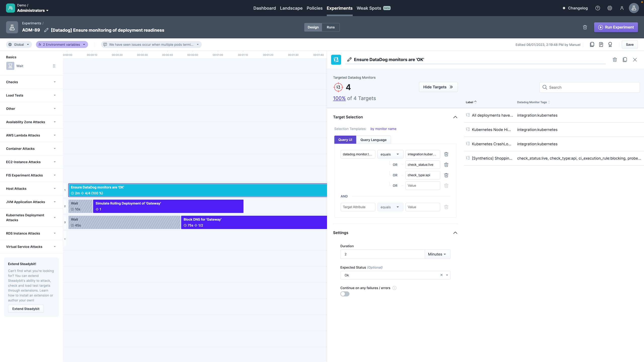Open the settings gear icon
644x362 pixels.
pyautogui.click(x=610, y=8)
